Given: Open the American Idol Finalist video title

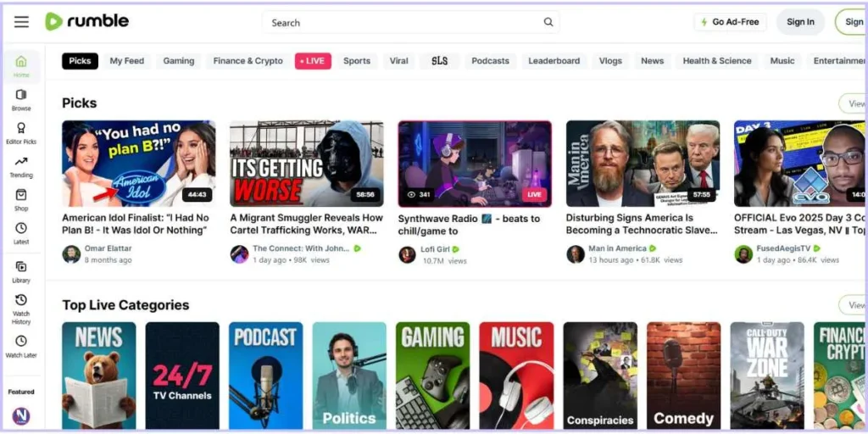Looking at the screenshot, I should 136,224.
